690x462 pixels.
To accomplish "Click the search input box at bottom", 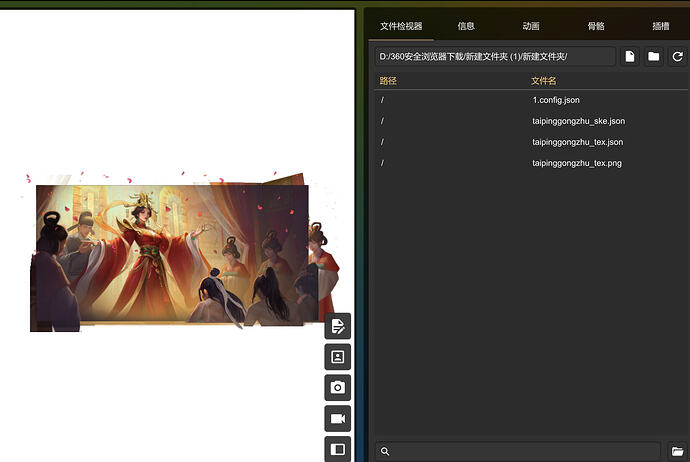I will click(518, 451).
